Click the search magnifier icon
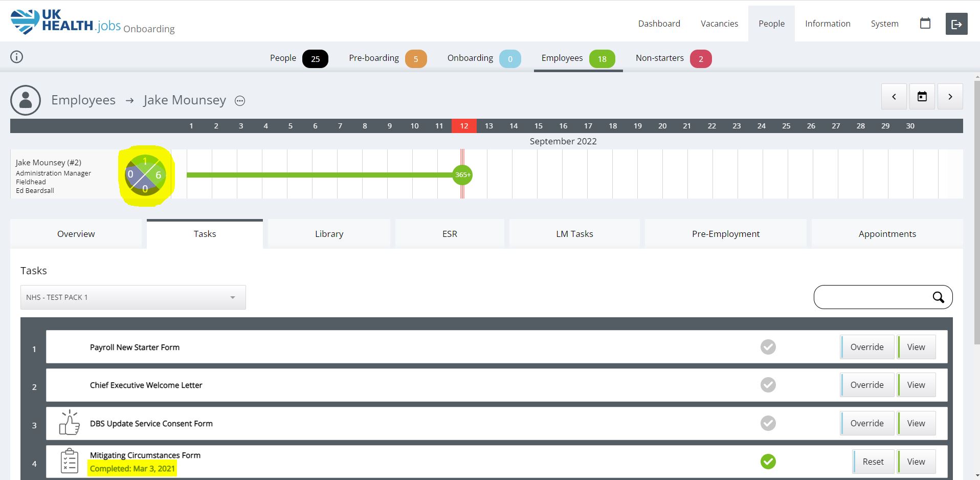Image resolution: width=980 pixels, height=480 pixels. tap(938, 297)
